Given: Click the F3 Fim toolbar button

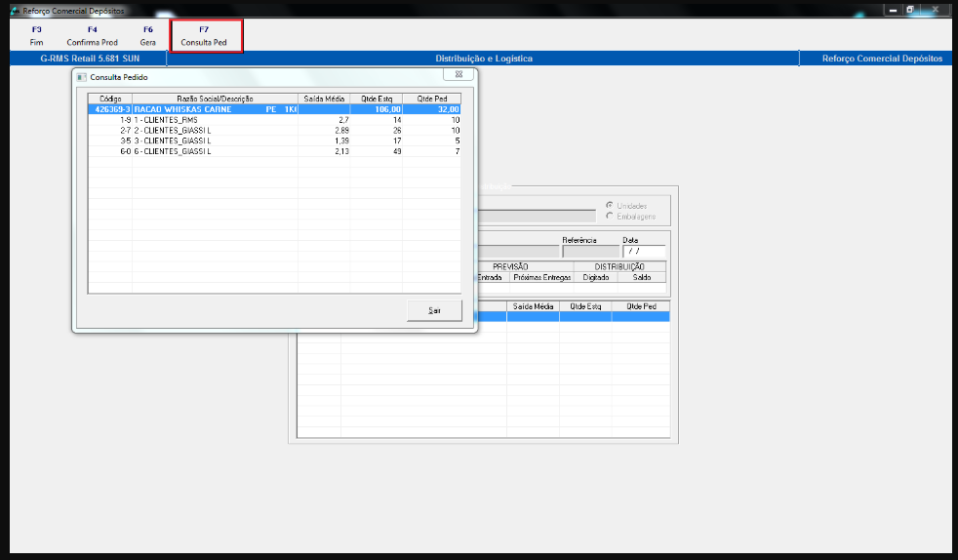Looking at the screenshot, I should point(37,36).
